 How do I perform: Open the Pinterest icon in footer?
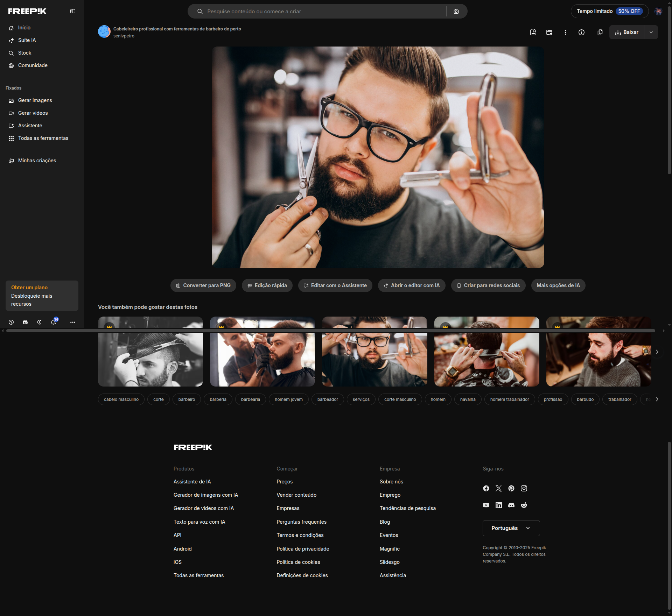tap(511, 488)
